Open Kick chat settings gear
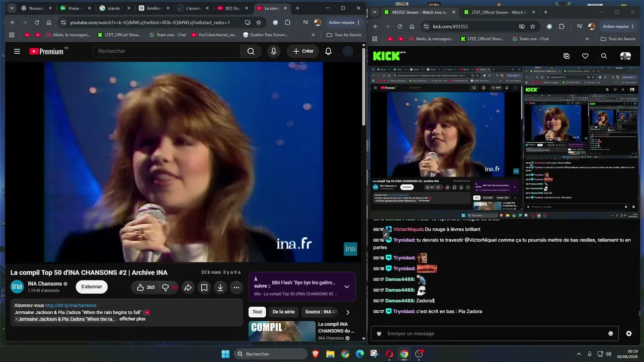The image size is (644, 362). [629, 333]
